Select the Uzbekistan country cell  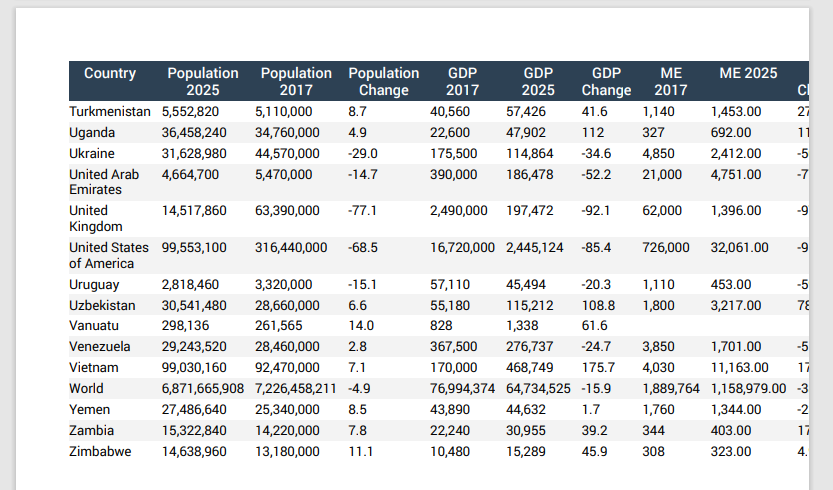102,306
